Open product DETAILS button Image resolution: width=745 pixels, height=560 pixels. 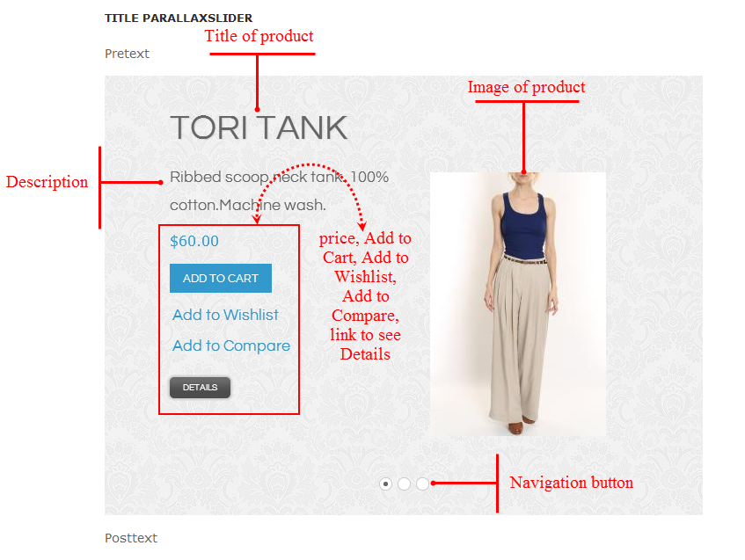click(x=200, y=387)
